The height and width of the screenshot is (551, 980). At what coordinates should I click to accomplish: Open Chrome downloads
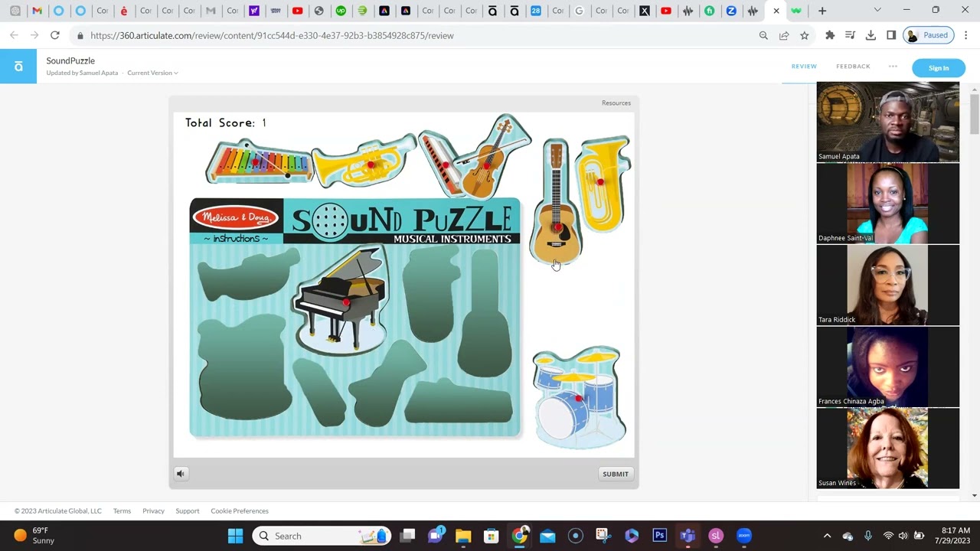(871, 35)
